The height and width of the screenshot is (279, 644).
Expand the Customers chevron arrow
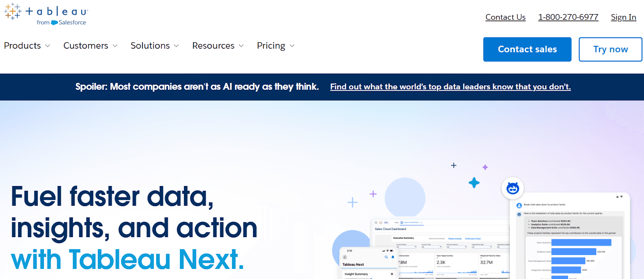pos(115,46)
